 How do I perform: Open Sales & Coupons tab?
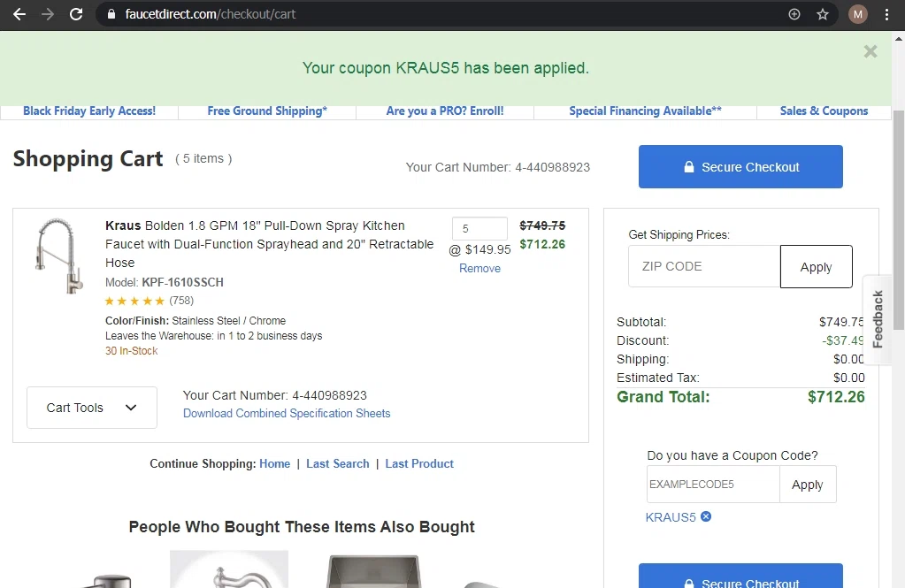[x=824, y=111]
